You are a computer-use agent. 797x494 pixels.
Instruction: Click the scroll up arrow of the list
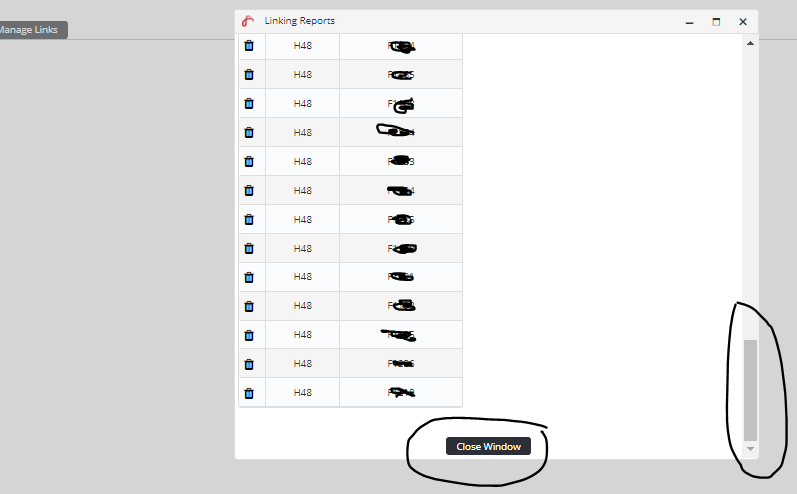coord(750,44)
